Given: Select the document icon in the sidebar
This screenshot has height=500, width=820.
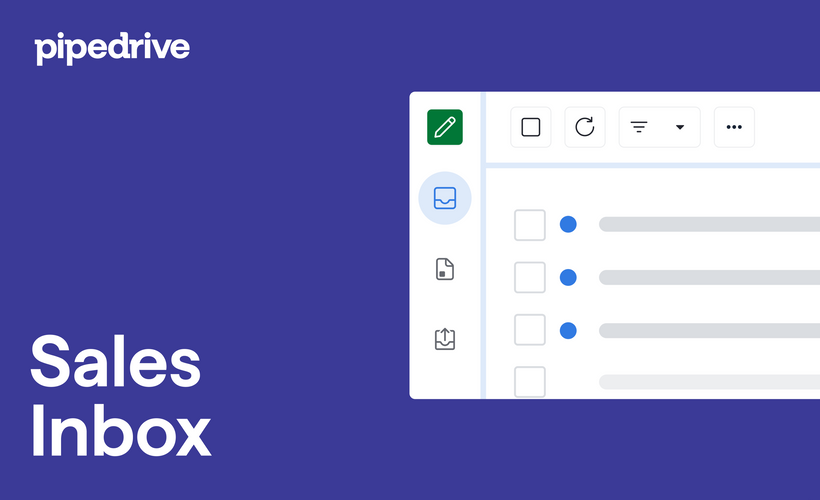Looking at the screenshot, I should point(445,269).
